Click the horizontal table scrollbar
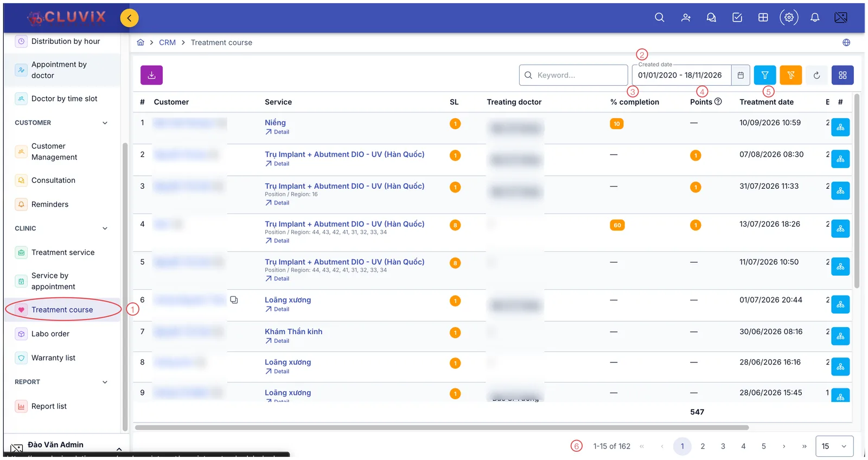This screenshot has height=460, width=868. coord(442,427)
